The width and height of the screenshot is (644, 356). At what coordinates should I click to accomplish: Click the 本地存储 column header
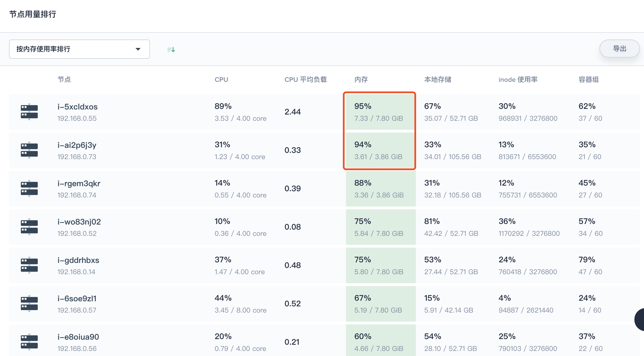(438, 80)
